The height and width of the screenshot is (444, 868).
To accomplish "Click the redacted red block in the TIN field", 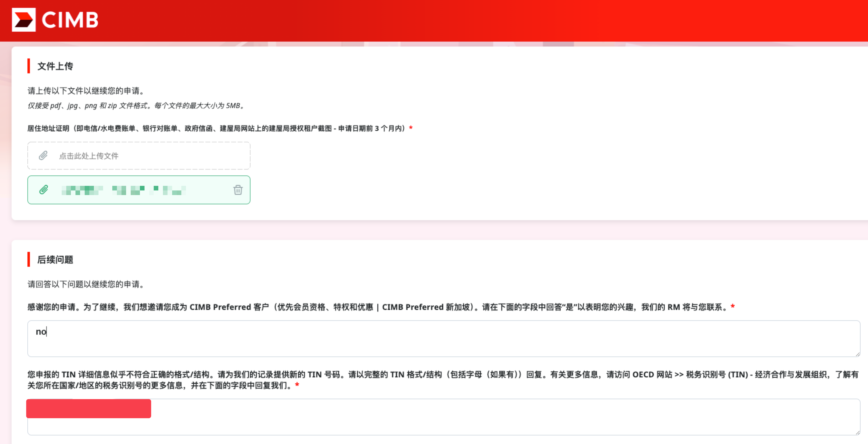I will 89,409.
